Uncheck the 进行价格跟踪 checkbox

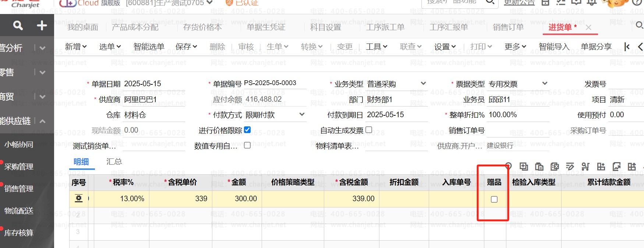coord(247,130)
